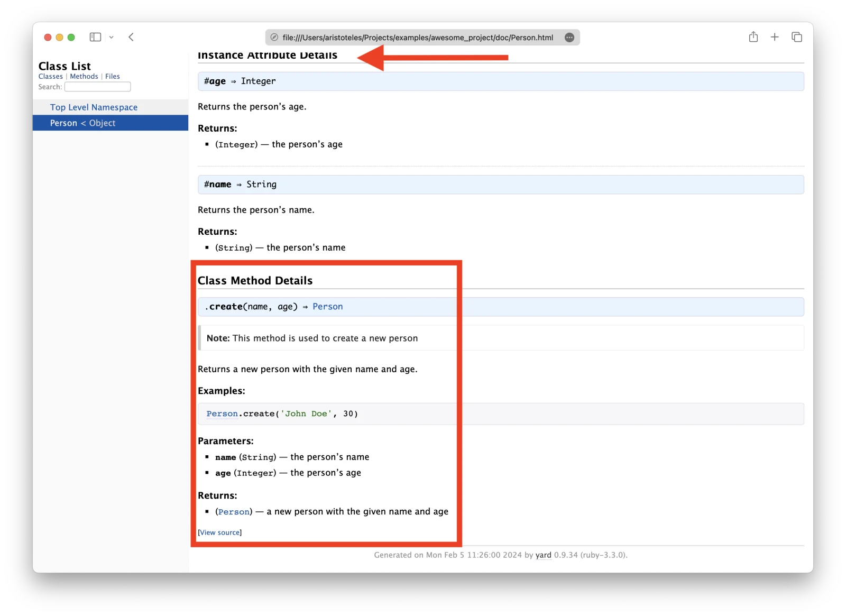Image resolution: width=846 pixels, height=616 pixels.
Task: Expand View source for create method
Action: [x=220, y=532]
